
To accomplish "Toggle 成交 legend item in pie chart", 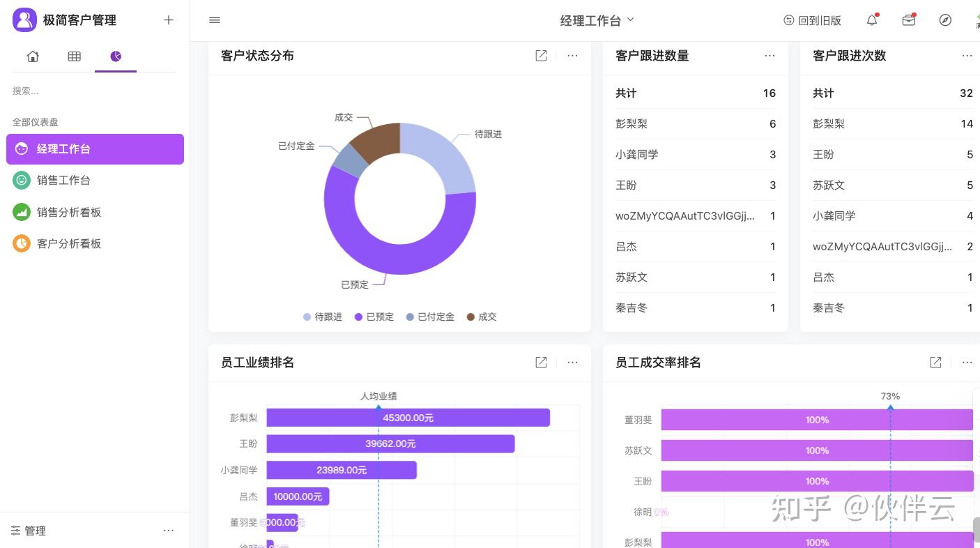I will point(482,317).
